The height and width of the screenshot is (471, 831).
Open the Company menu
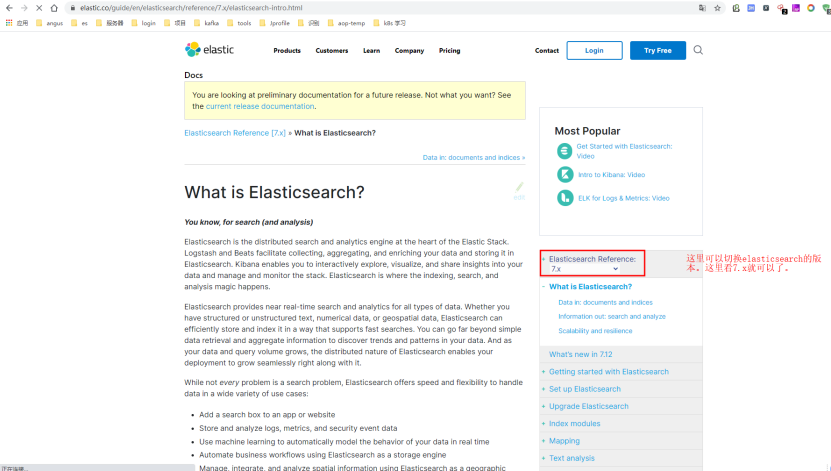click(409, 51)
